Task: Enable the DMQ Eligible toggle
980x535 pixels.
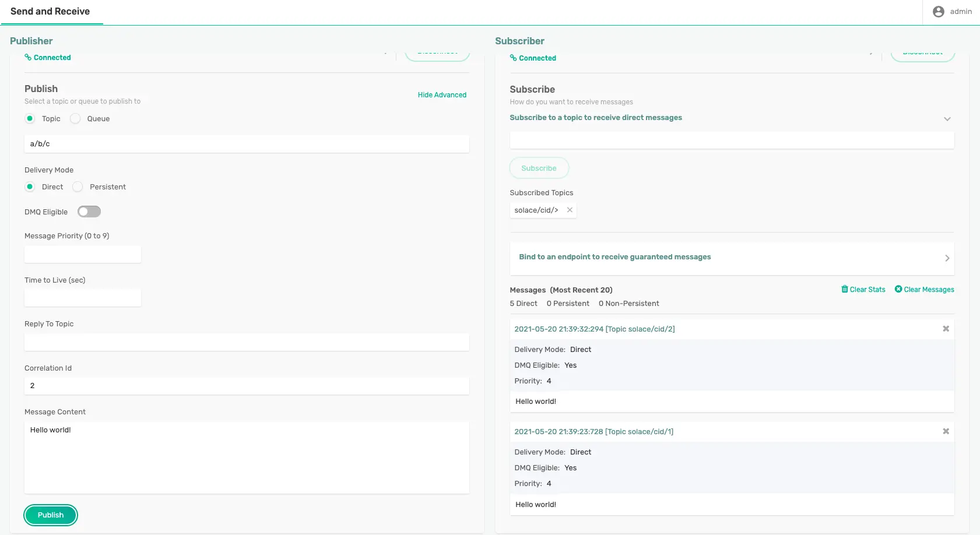Action: (89, 211)
